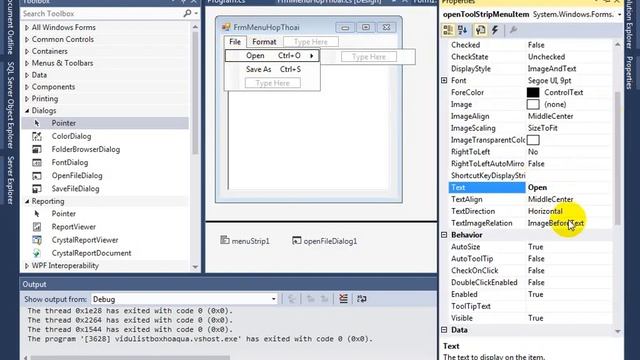Image resolution: width=640 pixels, height=360 pixels.
Task: Click scroll up arrow in Properties grid
Action: (x=618, y=44)
